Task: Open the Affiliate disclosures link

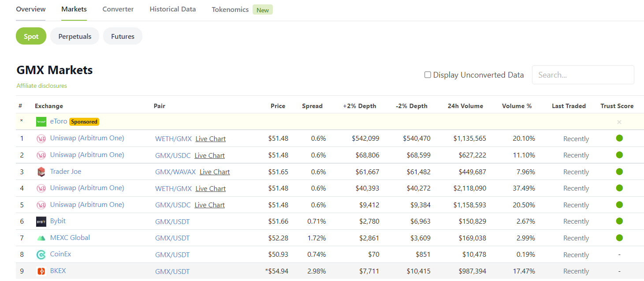Action: click(x=42, y=86)
